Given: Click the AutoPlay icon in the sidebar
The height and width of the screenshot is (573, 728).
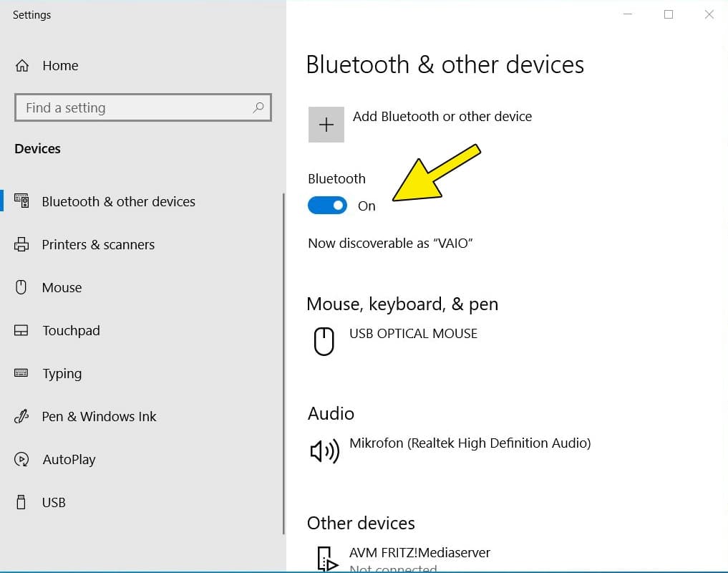Looking at the screenshot, I should [x=22, y=459].
